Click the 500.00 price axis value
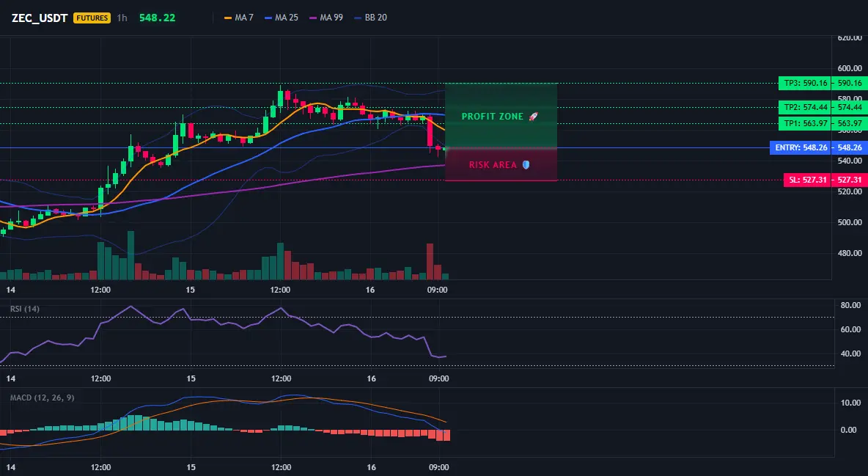 850,222
